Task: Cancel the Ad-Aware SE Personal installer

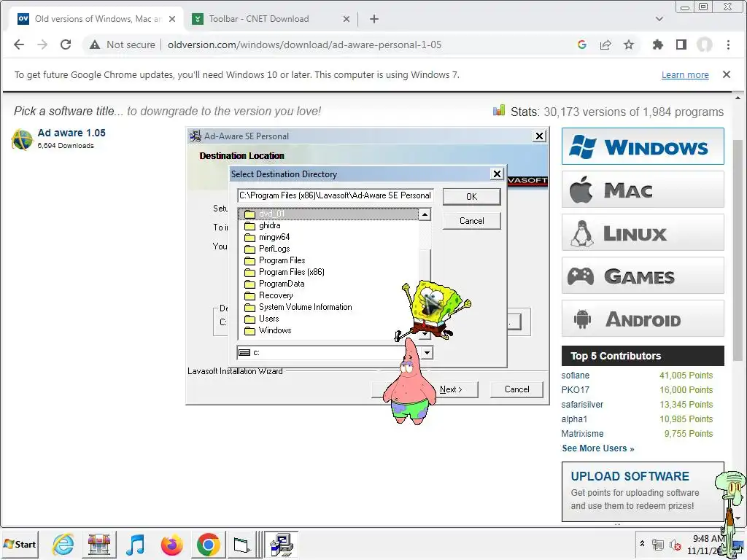Action: coord(517,389)
